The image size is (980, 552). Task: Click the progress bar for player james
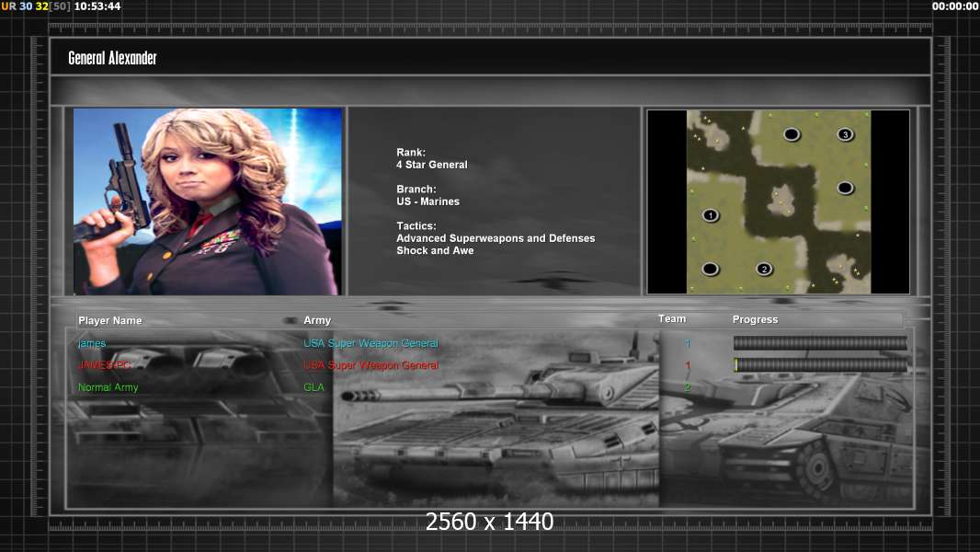820,342
